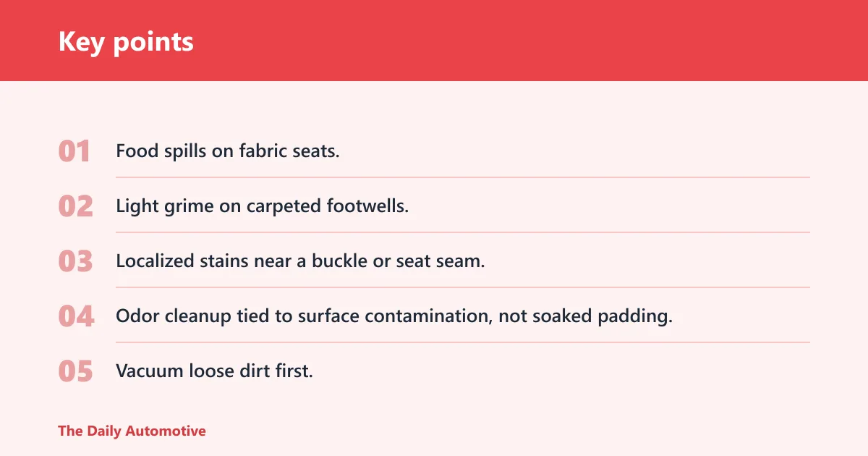Image resolution: width=868 pixels, height=456 pixels.
Task: Click the word 'Automotive' in footer
Action: click(166, 431)
